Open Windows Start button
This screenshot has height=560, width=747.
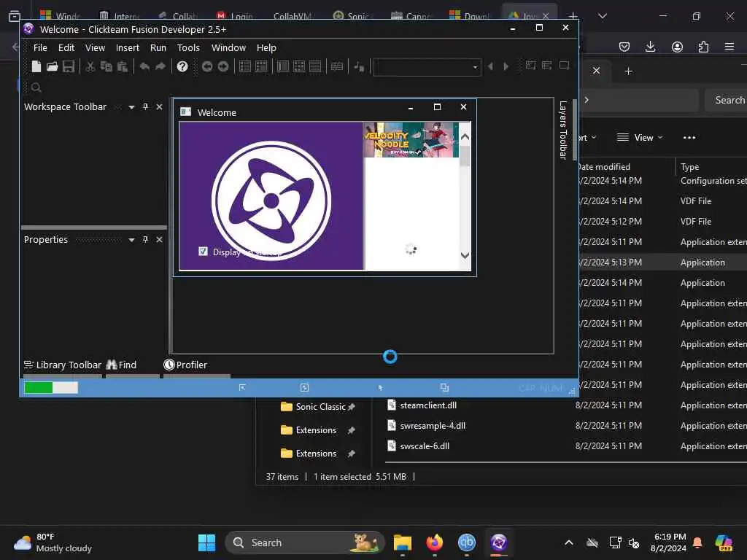click(x=206, y=542)
